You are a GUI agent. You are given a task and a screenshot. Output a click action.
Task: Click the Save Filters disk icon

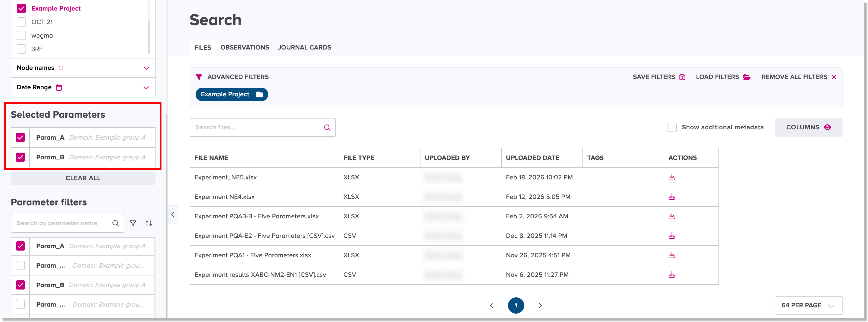(x=682, y=77)
